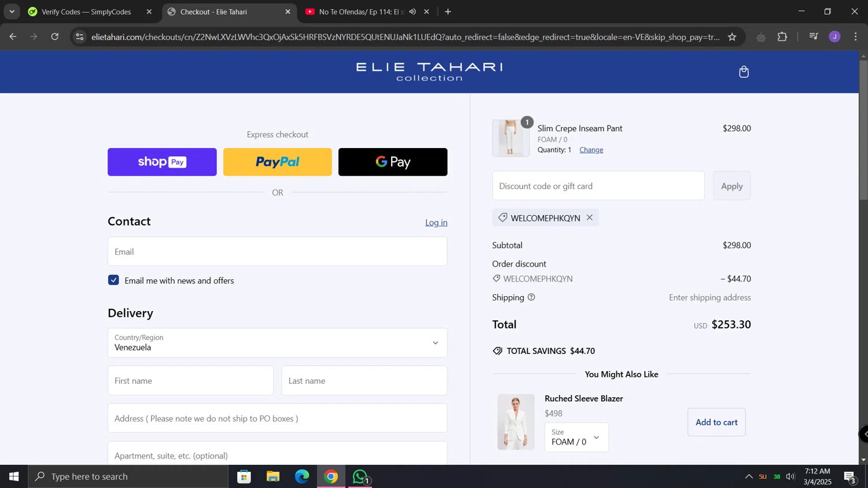Click the shipping info question mark icon
The image size is (868, 488).
pyautogui.click(x=531, y=297)
